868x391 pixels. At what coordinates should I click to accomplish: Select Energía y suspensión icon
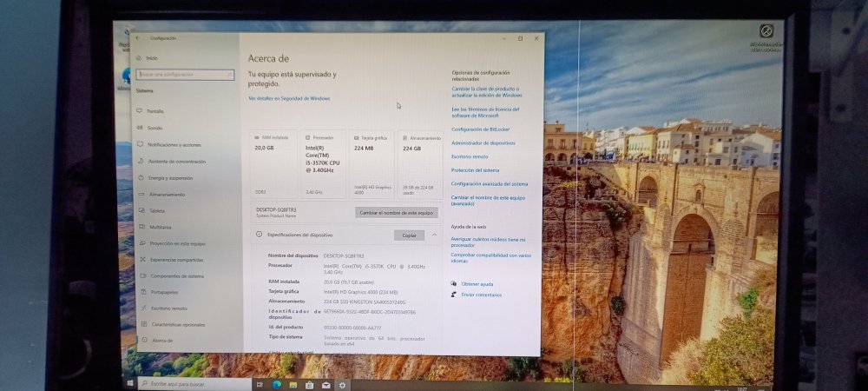[141, 178]
